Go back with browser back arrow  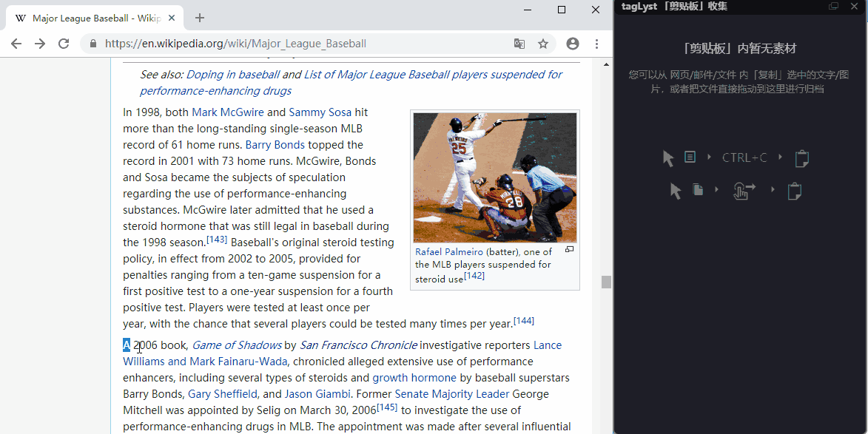click(16, 44)
